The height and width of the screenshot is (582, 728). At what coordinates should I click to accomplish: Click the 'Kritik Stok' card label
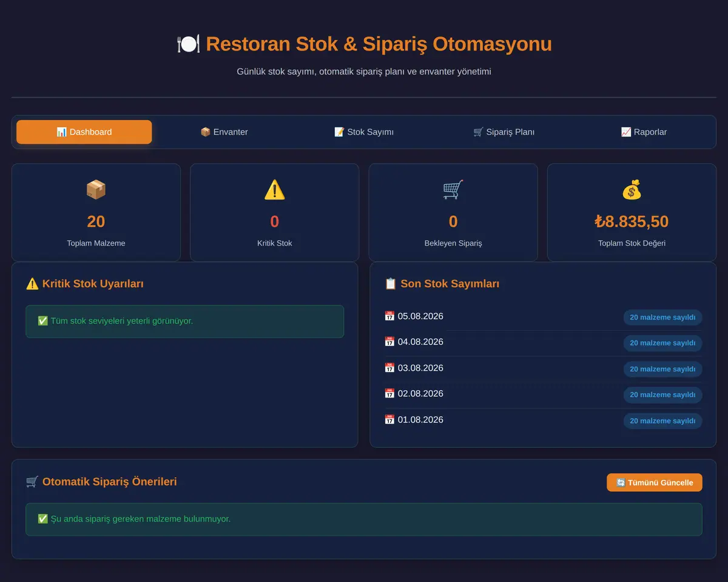[275, 243]
